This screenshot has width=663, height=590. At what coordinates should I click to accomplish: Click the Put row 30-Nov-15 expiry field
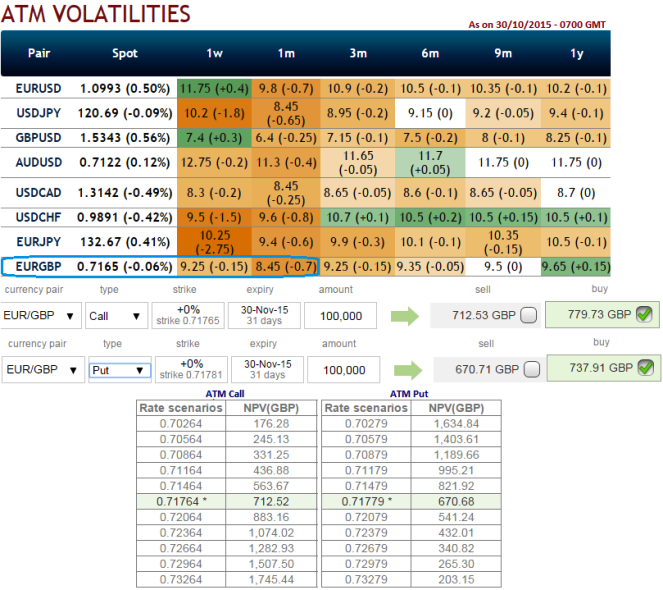pos(267,370)
